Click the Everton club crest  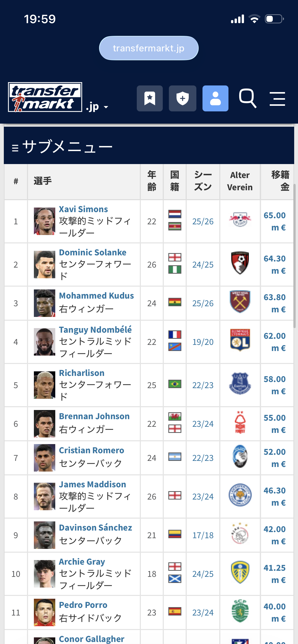[x=240, y=384]
